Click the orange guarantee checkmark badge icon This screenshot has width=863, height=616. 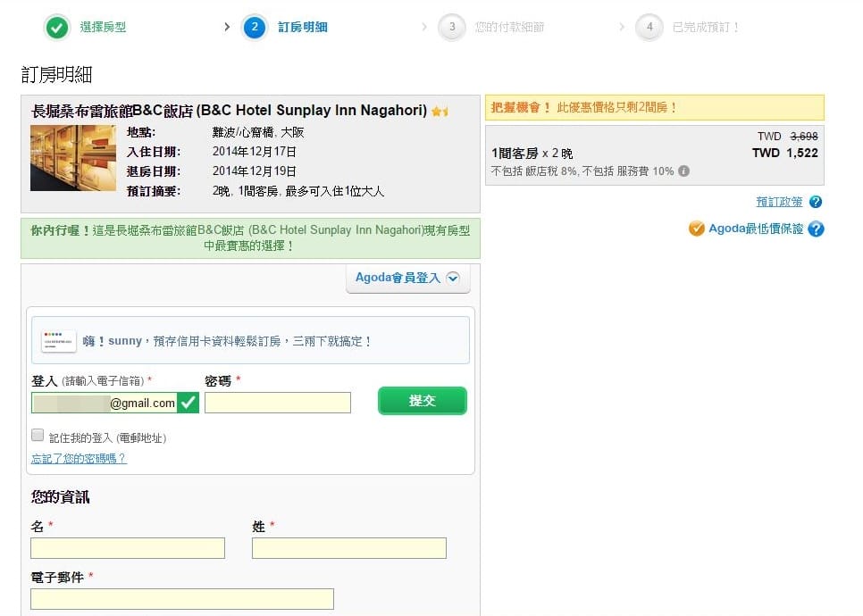click(x=697, y=229)
